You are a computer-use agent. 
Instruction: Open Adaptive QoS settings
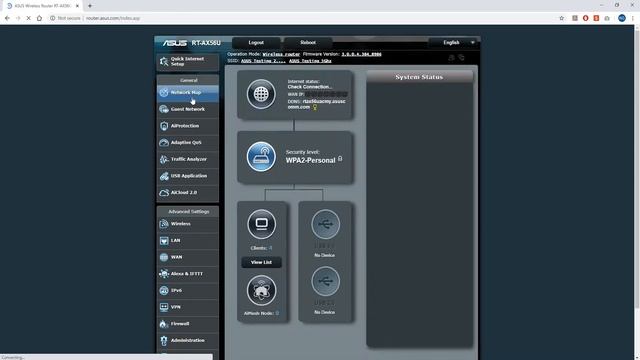pos(188,143)
